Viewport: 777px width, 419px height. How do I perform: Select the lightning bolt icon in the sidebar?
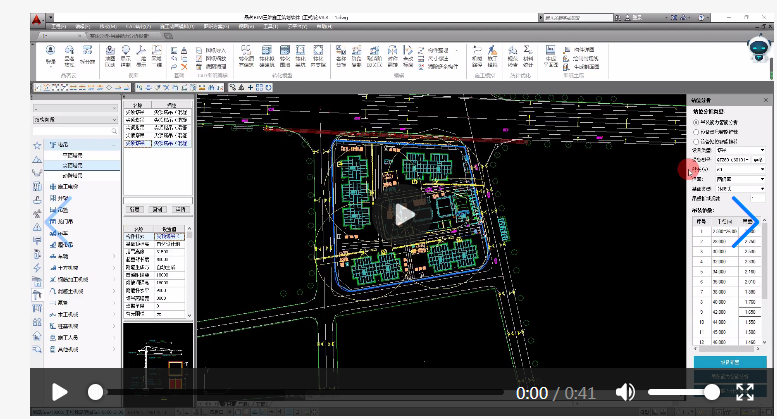(x=37, y=268)
